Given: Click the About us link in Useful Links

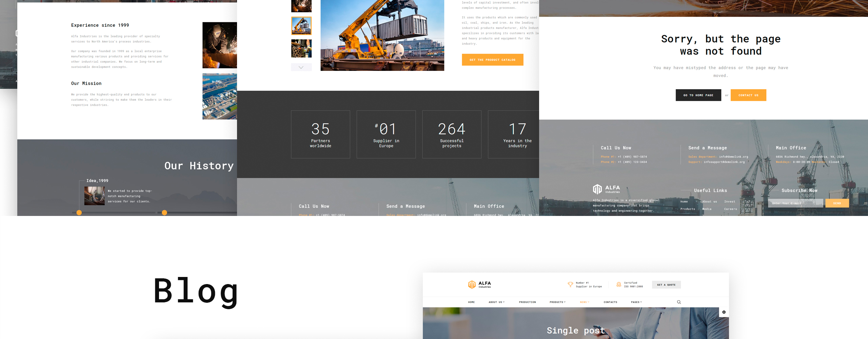Looking at the screenshot, I should (x=709, y=202).
